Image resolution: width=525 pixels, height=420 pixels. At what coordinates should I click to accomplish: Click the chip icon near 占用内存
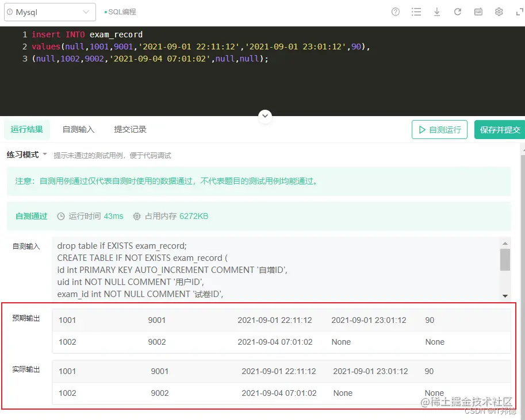click(x=137, y=217)
